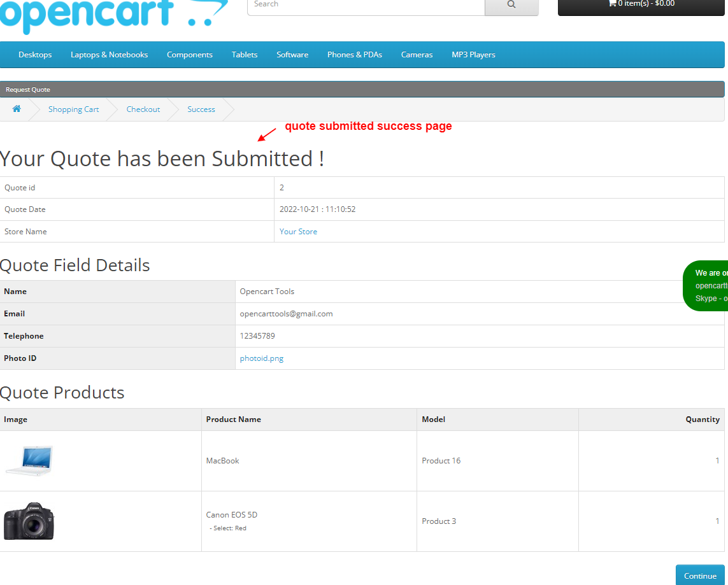Click the MacBook product name
This screenshot has width=728, height=585.
[222, 461]
